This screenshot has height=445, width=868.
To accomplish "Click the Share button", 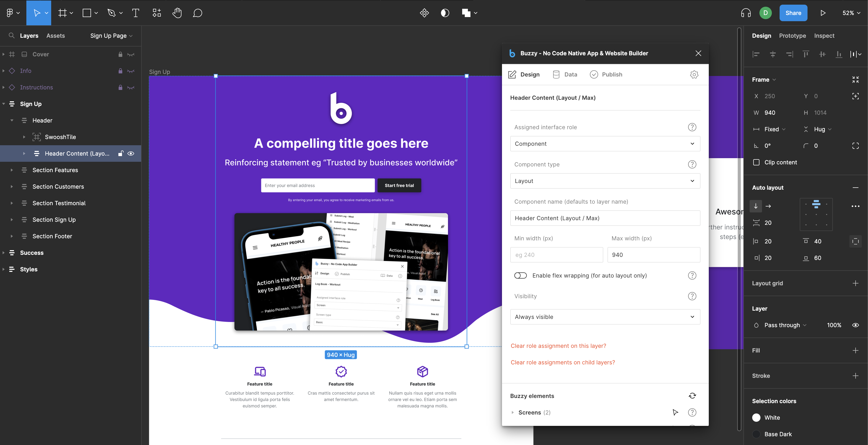I will (793, 13).
